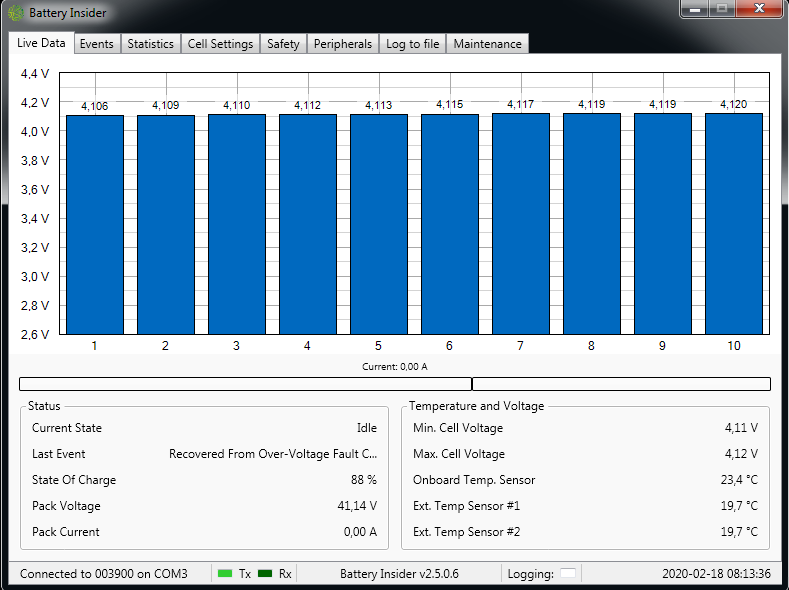Click the cell 5 voltage bar
Viewport: 789px width, 590px height.
[x=379, y=224]
